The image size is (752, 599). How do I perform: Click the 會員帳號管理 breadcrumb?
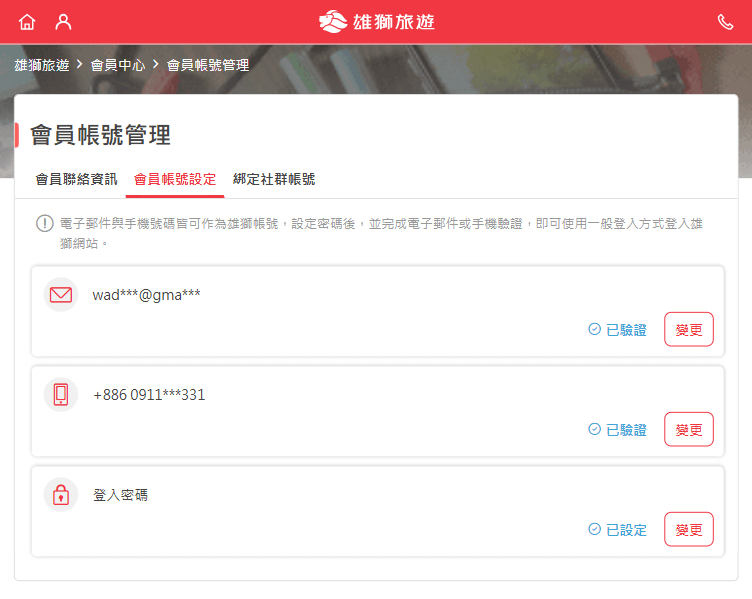click(x=208, y=65)
